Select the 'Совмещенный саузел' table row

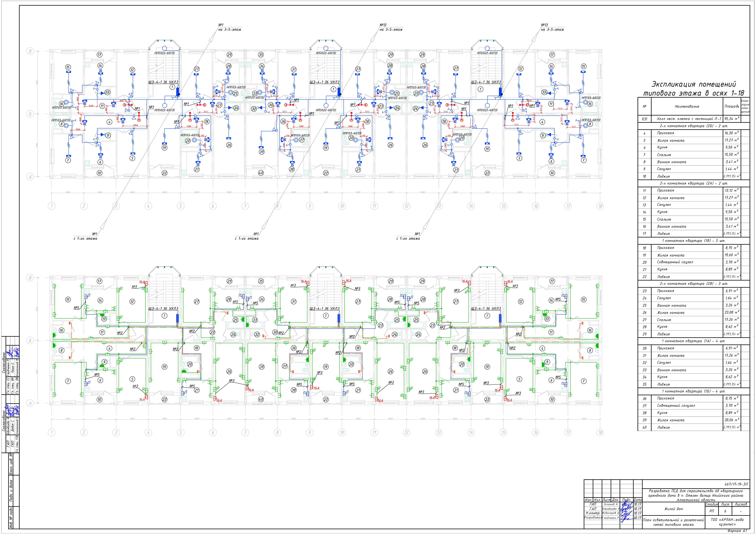[x=675, y=262]
